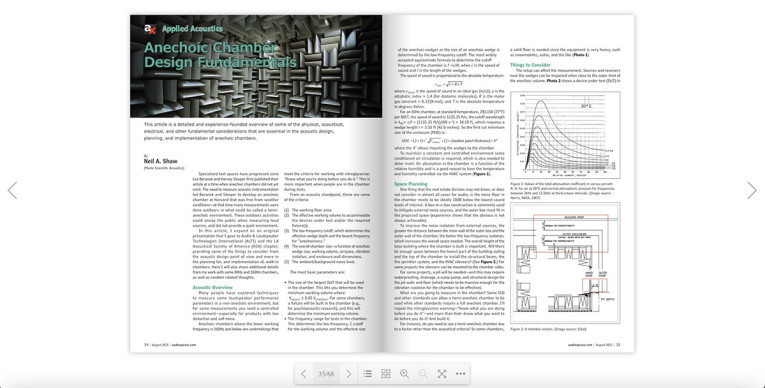Zoom out of the magazine
This screenshot has width=765, height=388.
tap(423, 374)
